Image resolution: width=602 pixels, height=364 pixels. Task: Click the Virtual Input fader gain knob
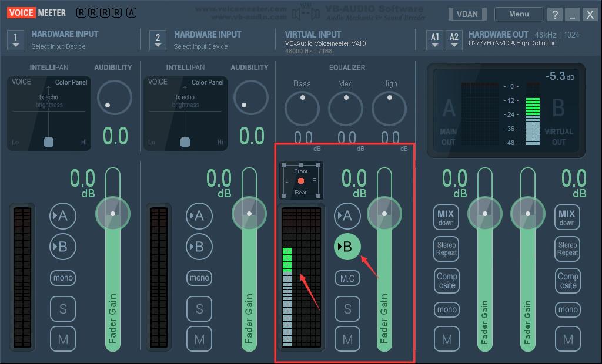384,214
